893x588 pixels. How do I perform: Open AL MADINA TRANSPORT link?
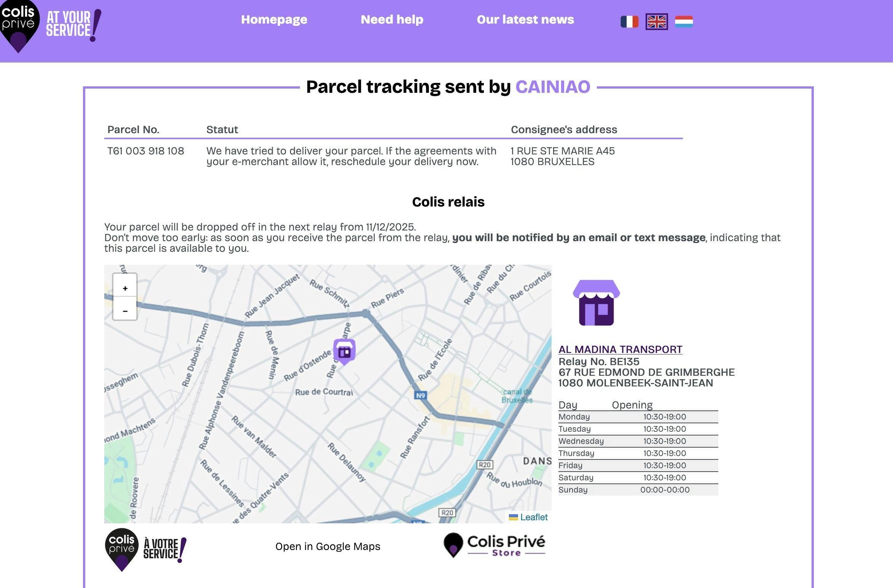point(620,350)
